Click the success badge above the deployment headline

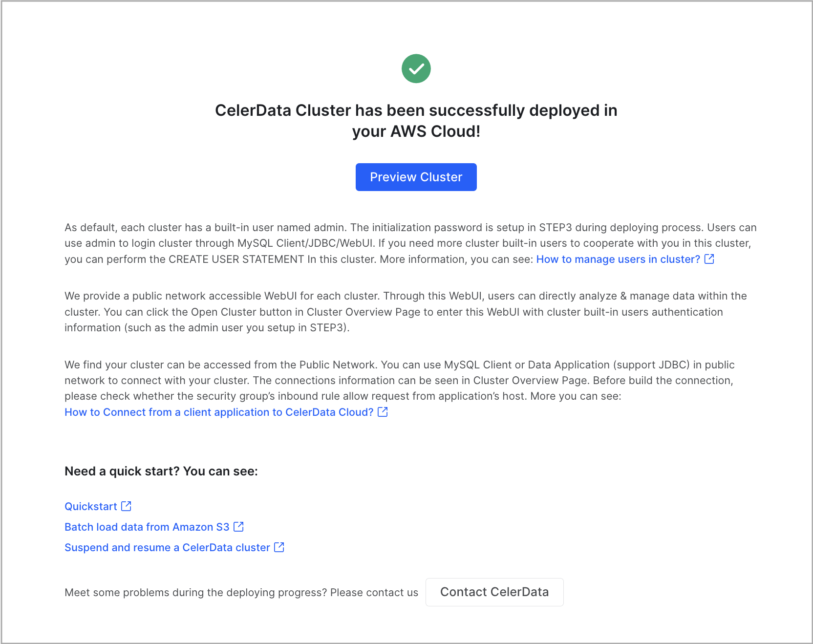point(416,68)
